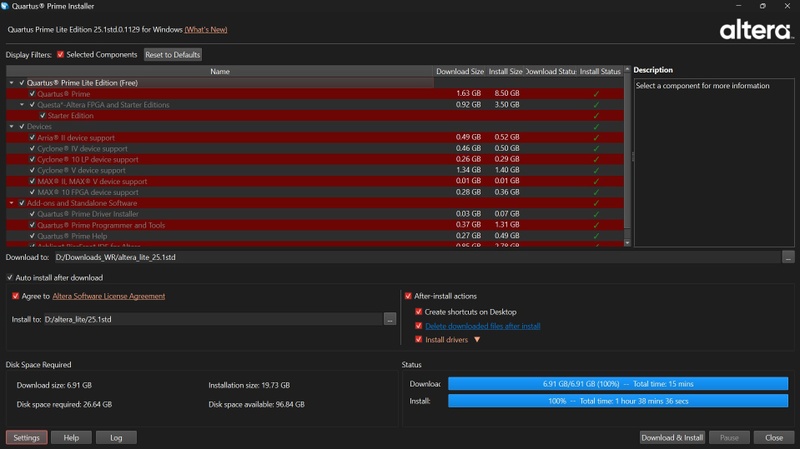This screenshot has width=800, height=449.
Task: Click the 8.50 GB install size cell
Action: [x=507, y=93]
